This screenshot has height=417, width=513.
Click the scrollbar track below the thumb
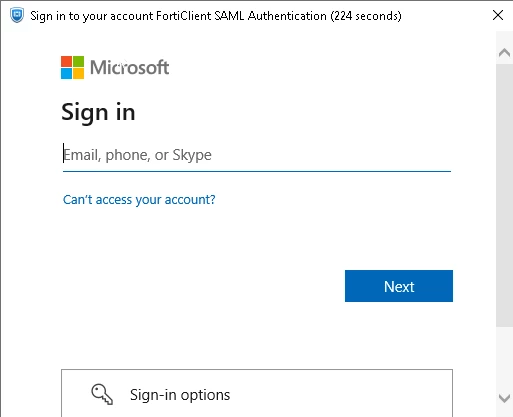504,358
